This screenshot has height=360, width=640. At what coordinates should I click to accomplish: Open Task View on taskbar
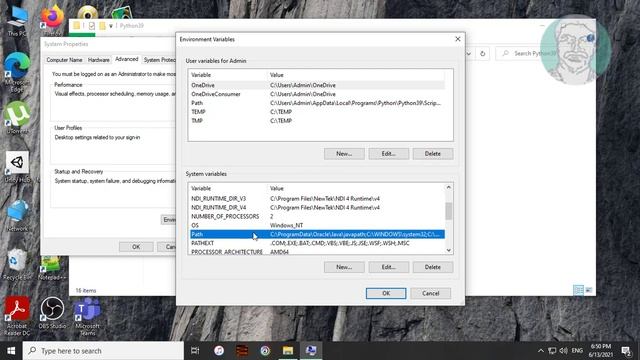point(195,351)
